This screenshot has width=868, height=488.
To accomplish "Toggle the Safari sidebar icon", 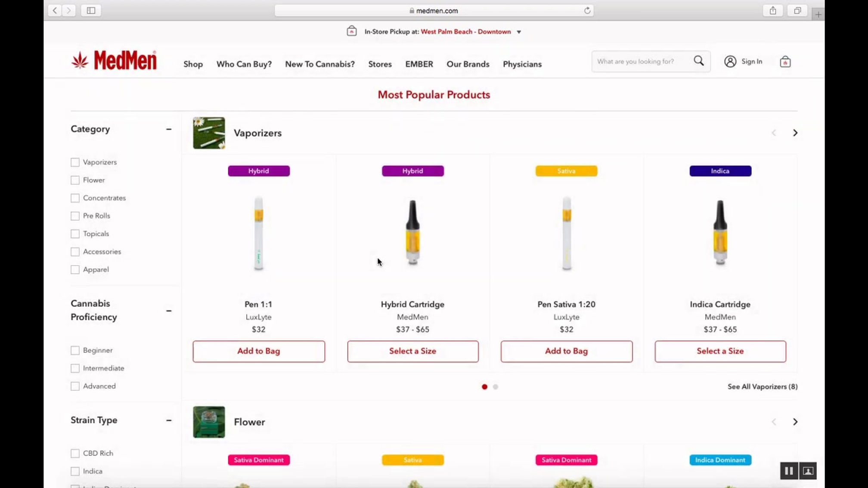I will tap(91, 10).
